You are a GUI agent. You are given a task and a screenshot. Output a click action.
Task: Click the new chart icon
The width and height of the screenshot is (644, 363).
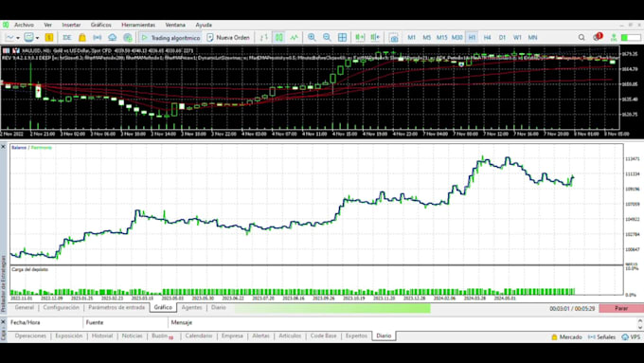tap(9, 37)
